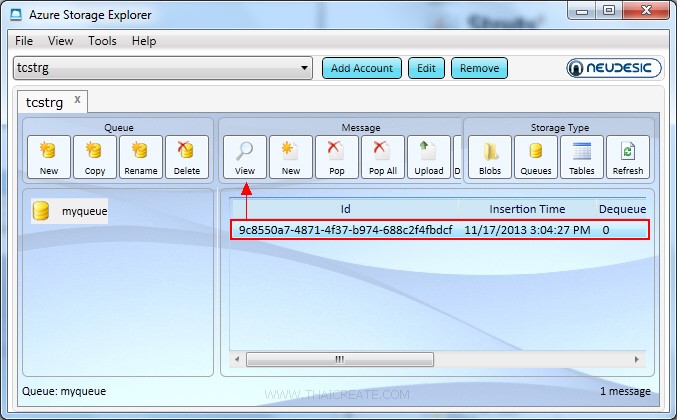Open the View menu
This screenshot has height=420, width=677.
60,41
